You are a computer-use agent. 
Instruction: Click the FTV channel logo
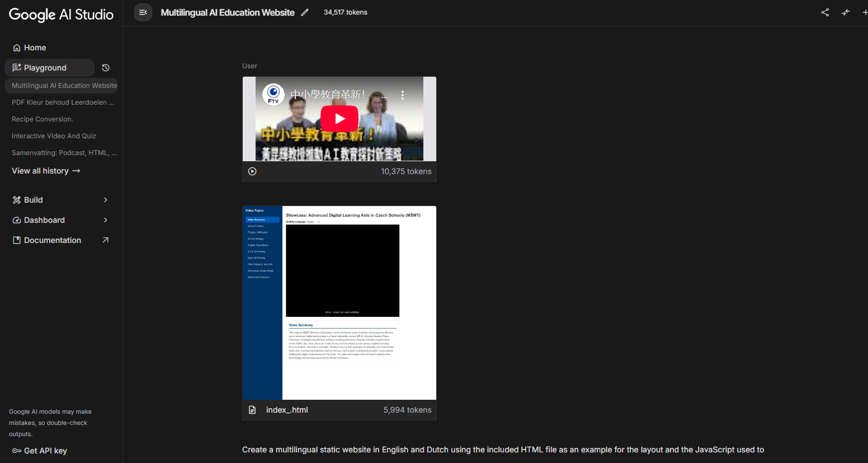coord(273,94)
